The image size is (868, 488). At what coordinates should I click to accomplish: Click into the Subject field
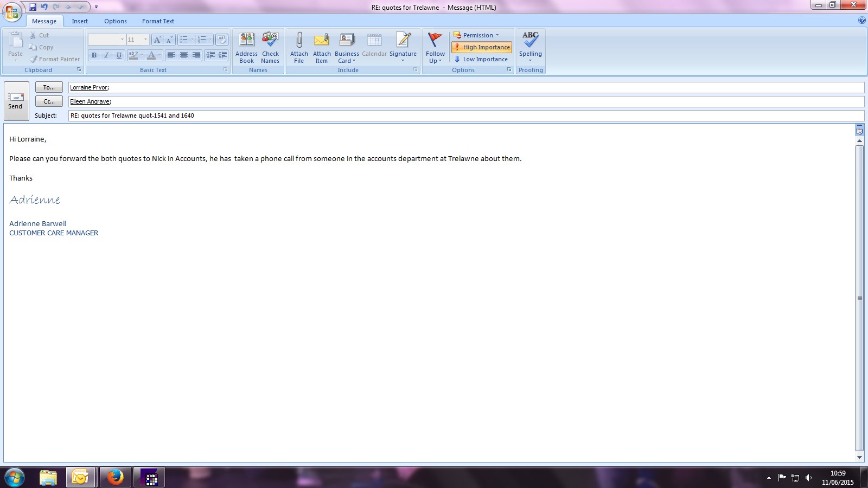click(x=465, y=115)
